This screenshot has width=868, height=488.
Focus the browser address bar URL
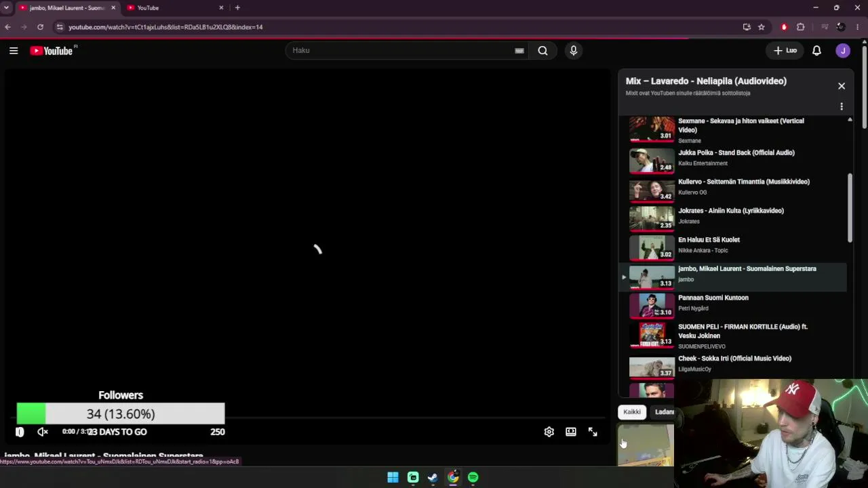pyautogui.click(x=165, y=27)
